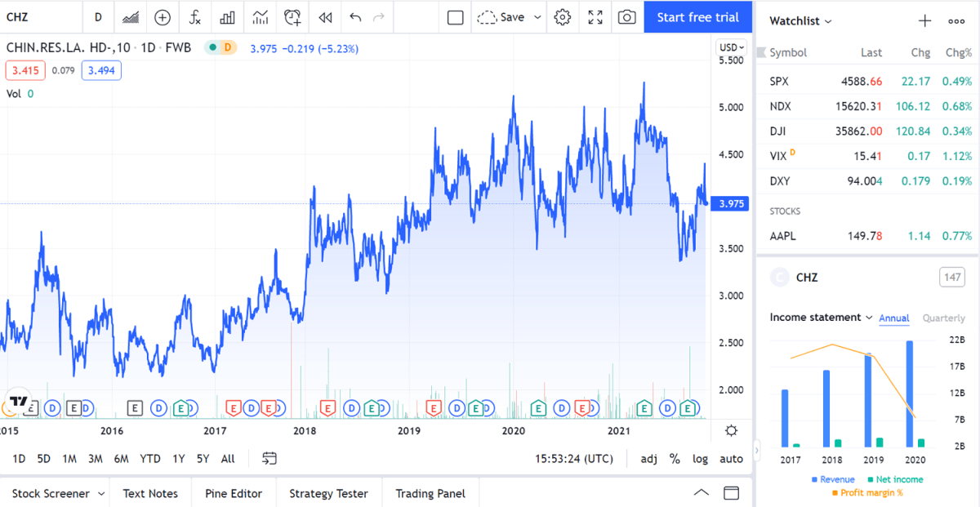Open the price axis settings gear
Viewport: 980px width, 507px height.
(x=731, y=430)
